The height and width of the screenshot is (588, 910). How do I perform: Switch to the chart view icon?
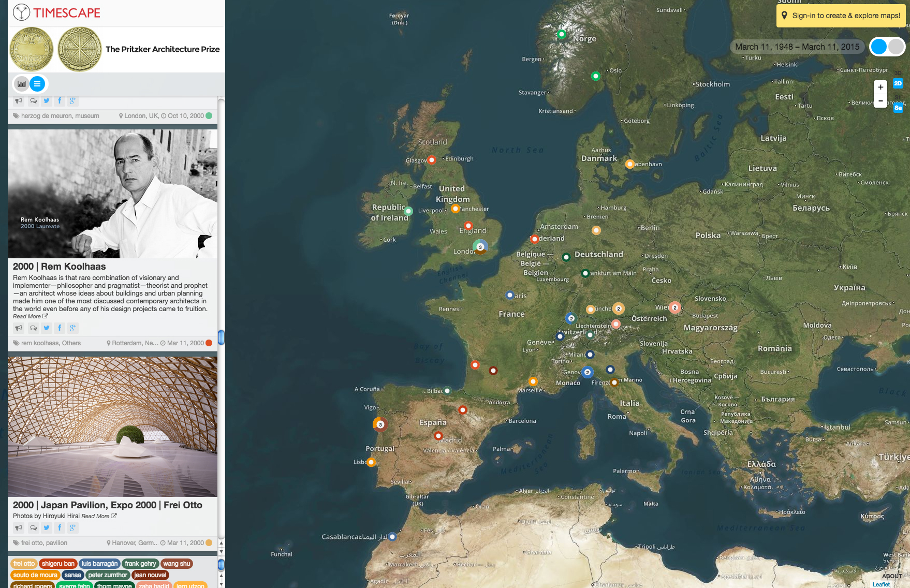(22, 83)
